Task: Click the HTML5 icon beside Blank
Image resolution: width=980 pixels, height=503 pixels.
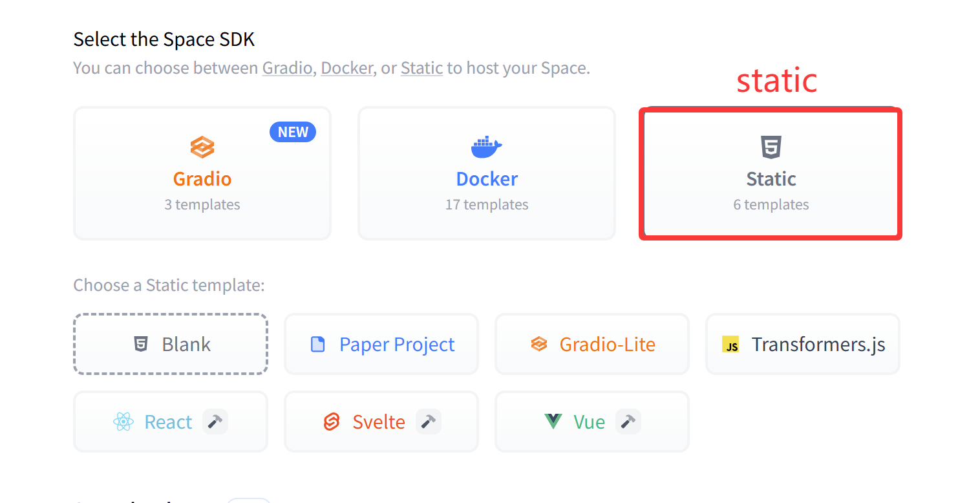Action: (x=141, y=345)
